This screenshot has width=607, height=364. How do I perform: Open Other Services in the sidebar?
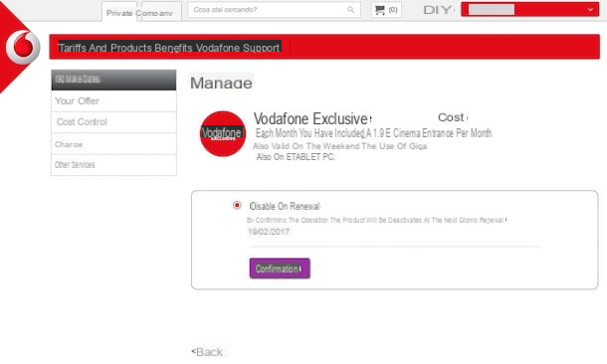coord(113,165)
